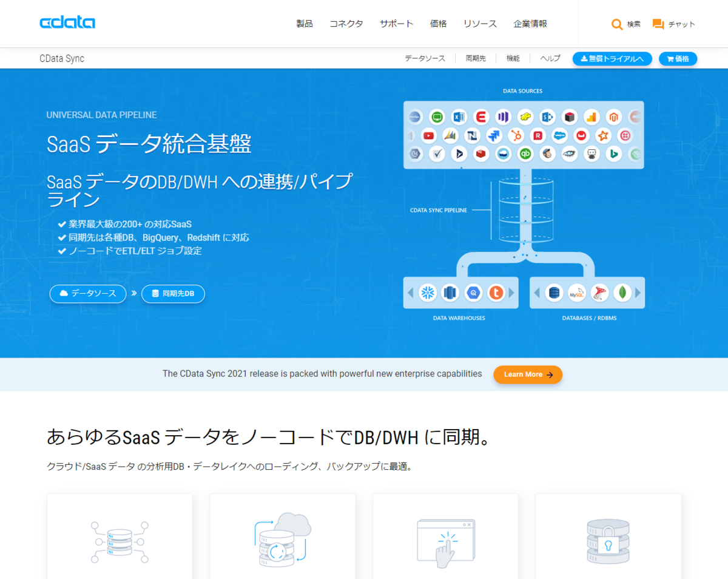Viewport: 728px width, 579px height.
Task: Click the データソース hero button
Action: coord(88,294)
